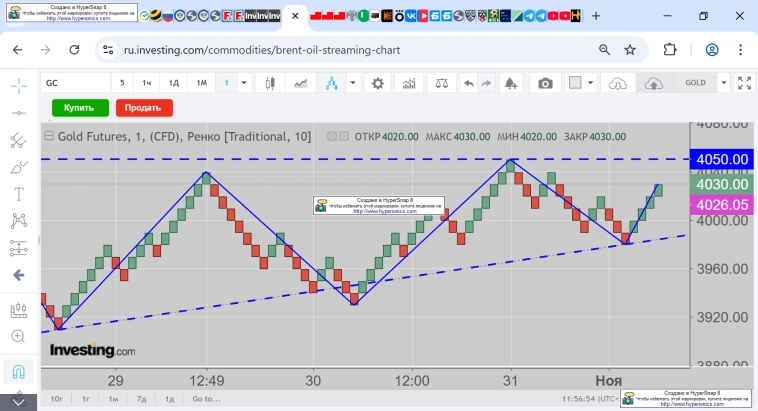Click the red Продать button
The image size is (758, 411).
144,108
